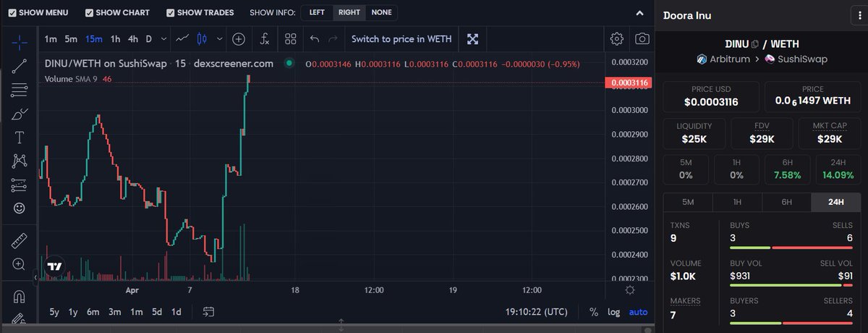Collapse the chart panel chevron
The width and height of the screenshot is (868, 333).
pyautogui.click(x=639, y=13)
